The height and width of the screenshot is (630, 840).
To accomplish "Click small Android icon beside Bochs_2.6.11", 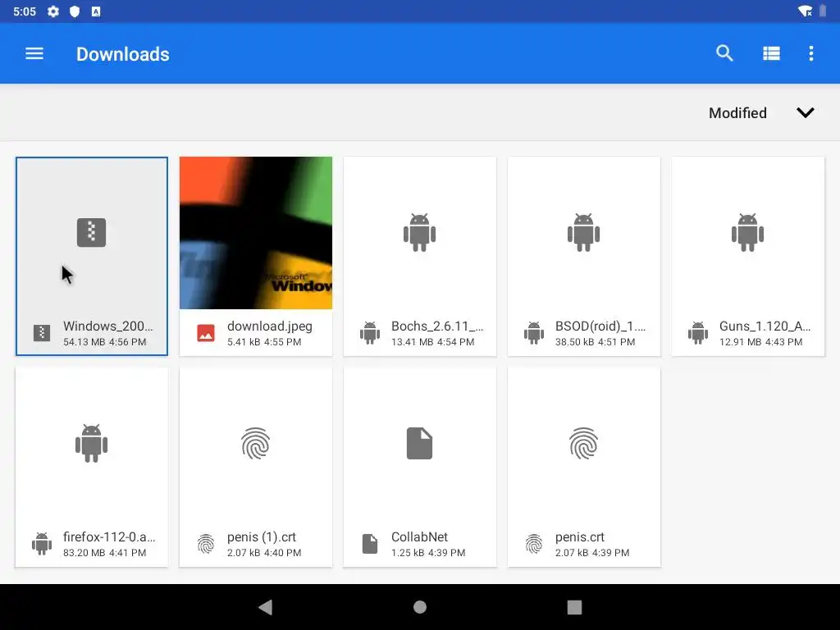I will point(370,333).
